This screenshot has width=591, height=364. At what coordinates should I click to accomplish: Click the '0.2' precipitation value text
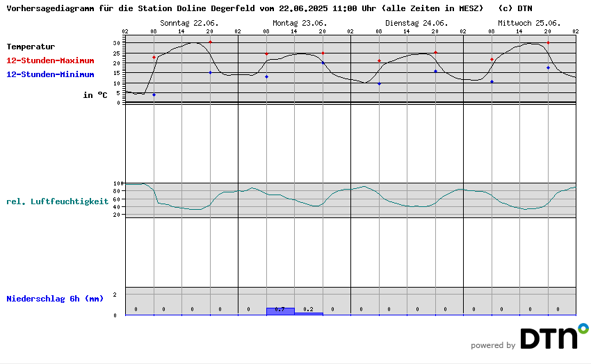pyautogui.click(x=308, y=309)
